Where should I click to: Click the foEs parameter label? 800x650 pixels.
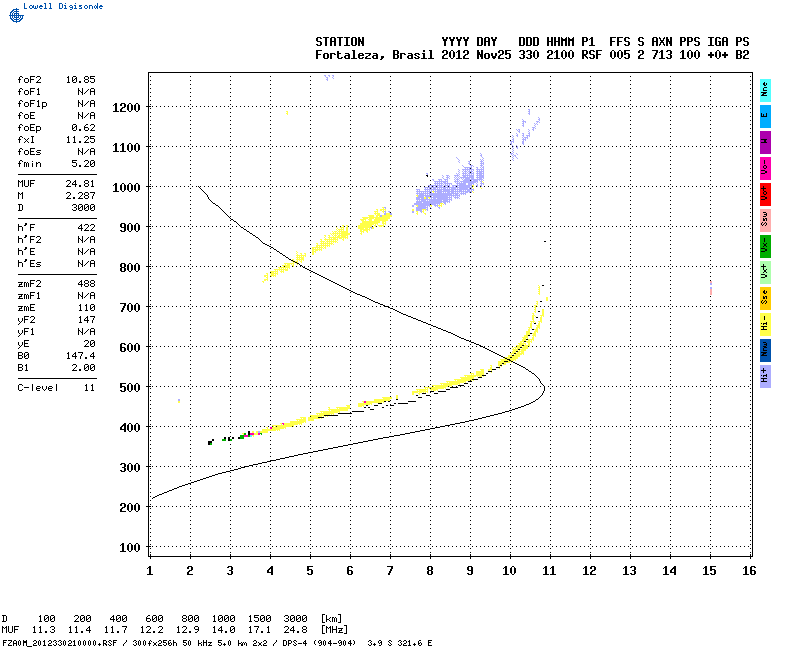pos(29,152)
